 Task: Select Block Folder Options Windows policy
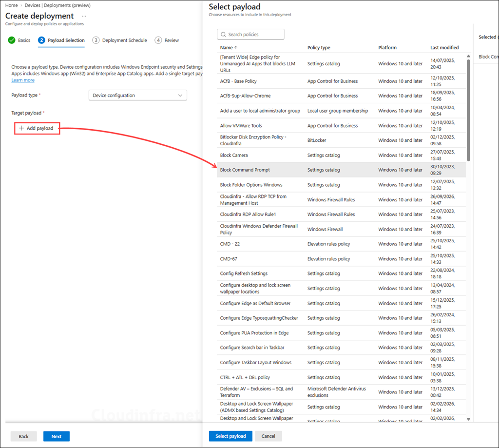pos(341,185)
